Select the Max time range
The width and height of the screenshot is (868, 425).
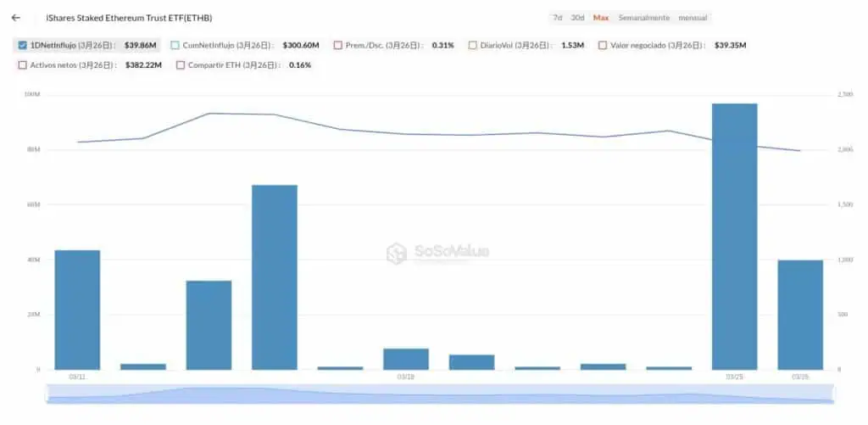[x=600, y=18]
